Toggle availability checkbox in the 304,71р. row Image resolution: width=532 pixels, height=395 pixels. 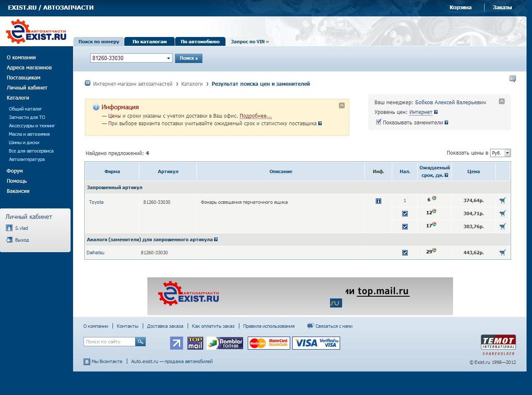click(x=405, y=213)
